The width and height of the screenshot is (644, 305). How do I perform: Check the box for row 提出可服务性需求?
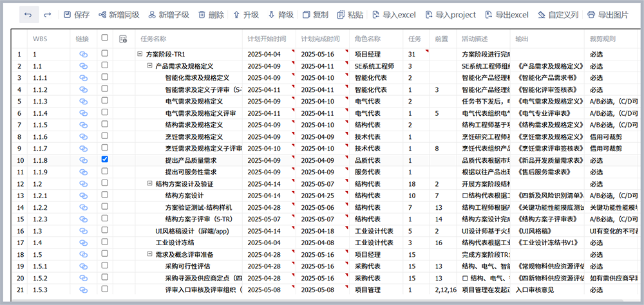[x=105, y=171]
